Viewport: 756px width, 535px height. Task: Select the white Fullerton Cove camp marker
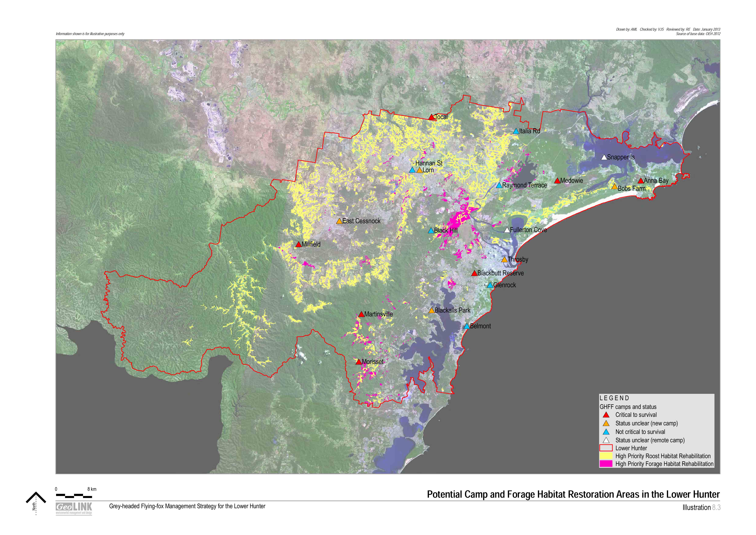507,230
